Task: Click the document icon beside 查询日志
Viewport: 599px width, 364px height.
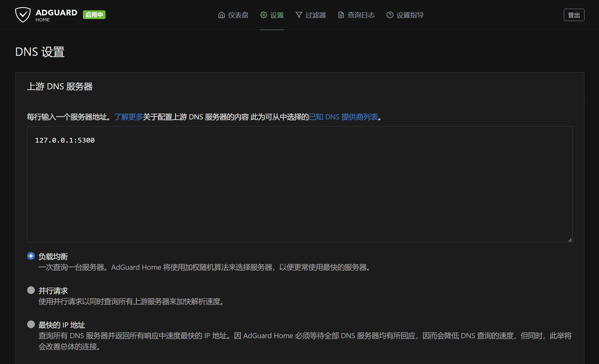Action: (341, 15)
